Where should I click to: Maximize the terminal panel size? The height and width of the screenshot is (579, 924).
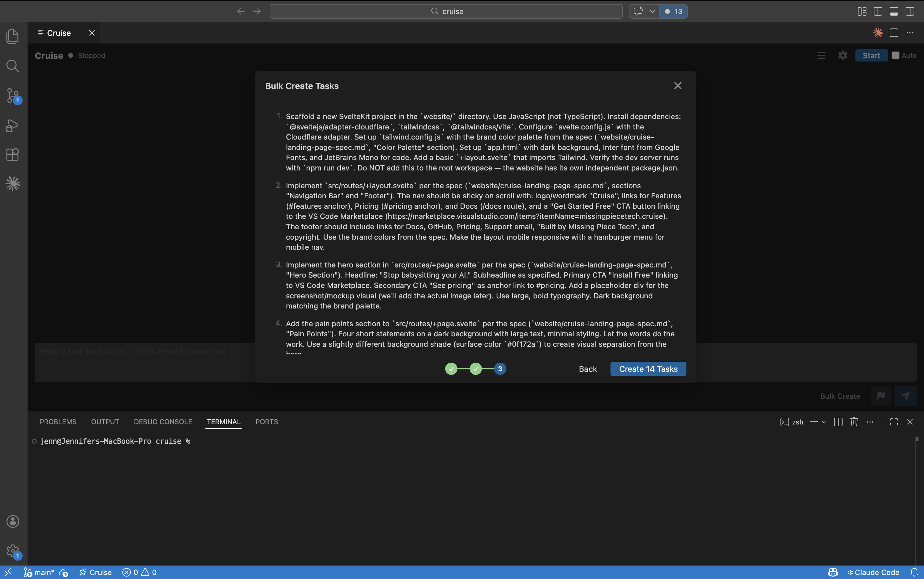894,422
